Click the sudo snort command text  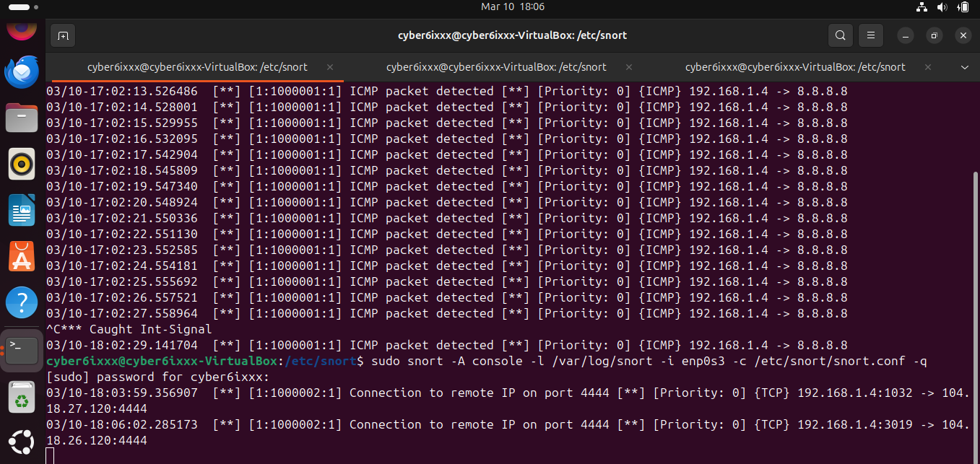click(x=649, y=361)
